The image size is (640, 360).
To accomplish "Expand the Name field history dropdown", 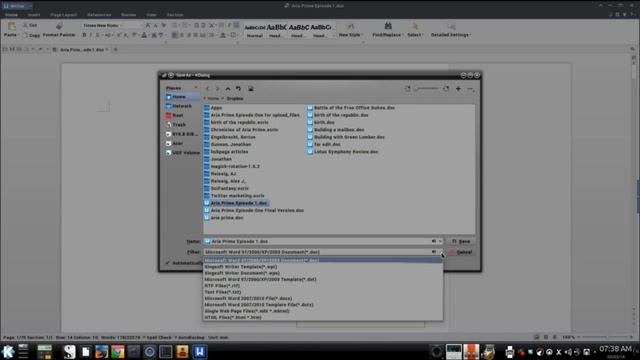I will 440,241.
